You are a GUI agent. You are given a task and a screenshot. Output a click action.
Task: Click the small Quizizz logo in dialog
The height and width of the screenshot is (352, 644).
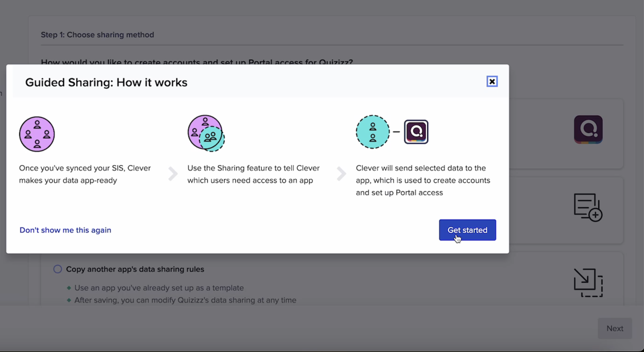(416, 132)
